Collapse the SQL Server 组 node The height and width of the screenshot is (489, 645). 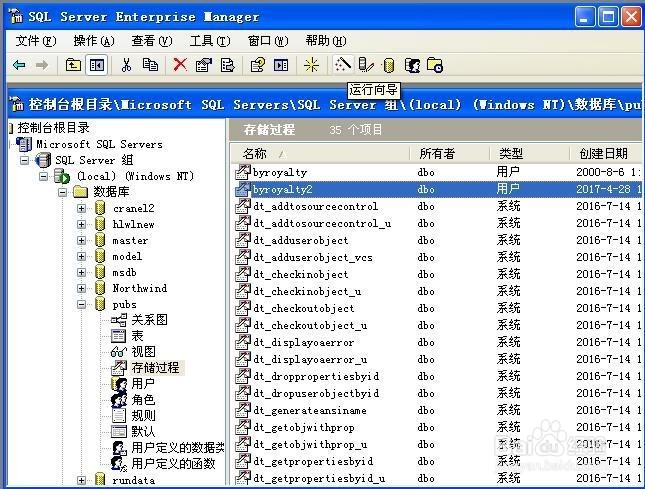[x=25, y=160]
